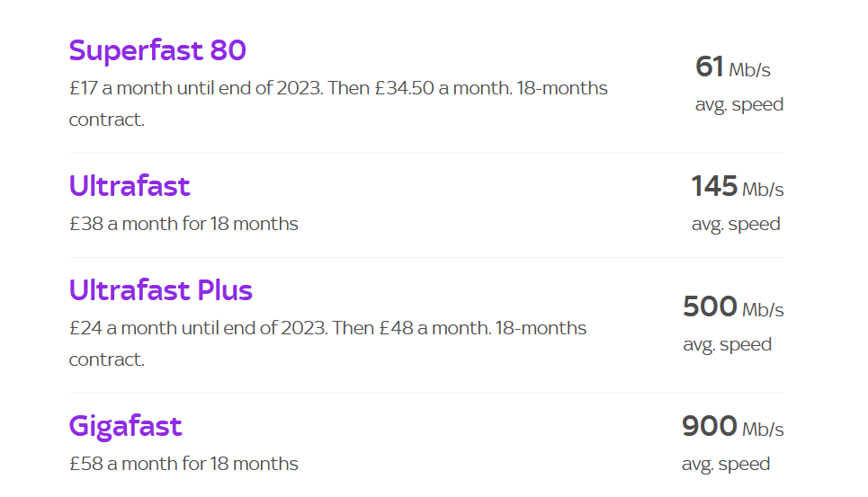Image resolution: width=868 pixels, height=497 pixels.
Task: Click the 500 speed figure
Action: pos(710,307)
